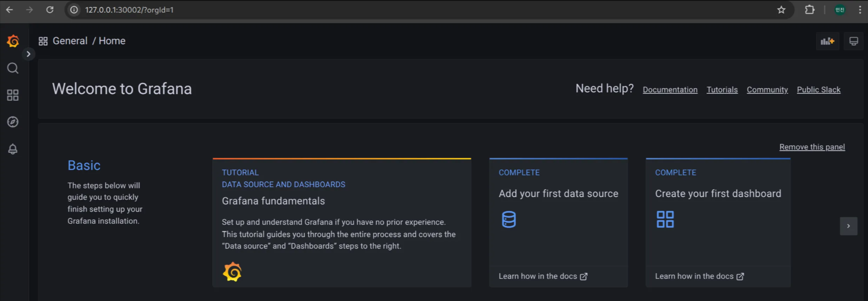This screenshot has width=868, height=301.
Task: Go forward in the browser
Action: point(30,10)
